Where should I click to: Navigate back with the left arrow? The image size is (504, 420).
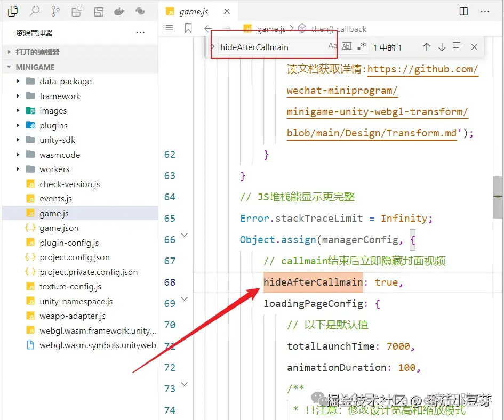tap(209, 29)
